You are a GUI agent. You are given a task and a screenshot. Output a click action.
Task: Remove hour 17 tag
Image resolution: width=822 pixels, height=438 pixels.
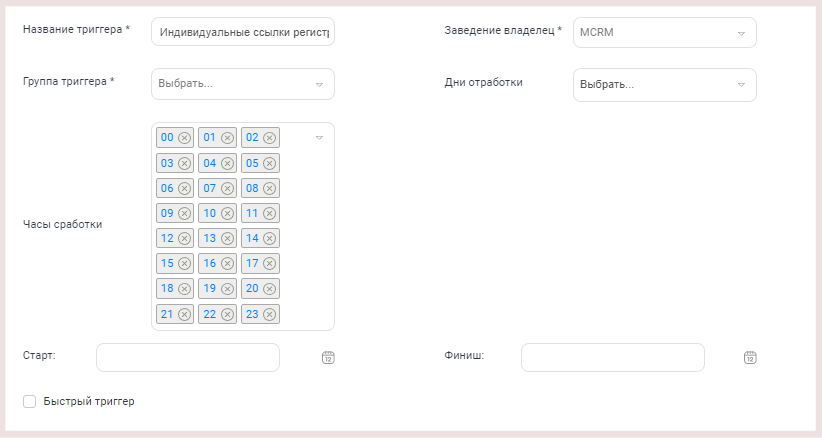[x=269, y=264]
